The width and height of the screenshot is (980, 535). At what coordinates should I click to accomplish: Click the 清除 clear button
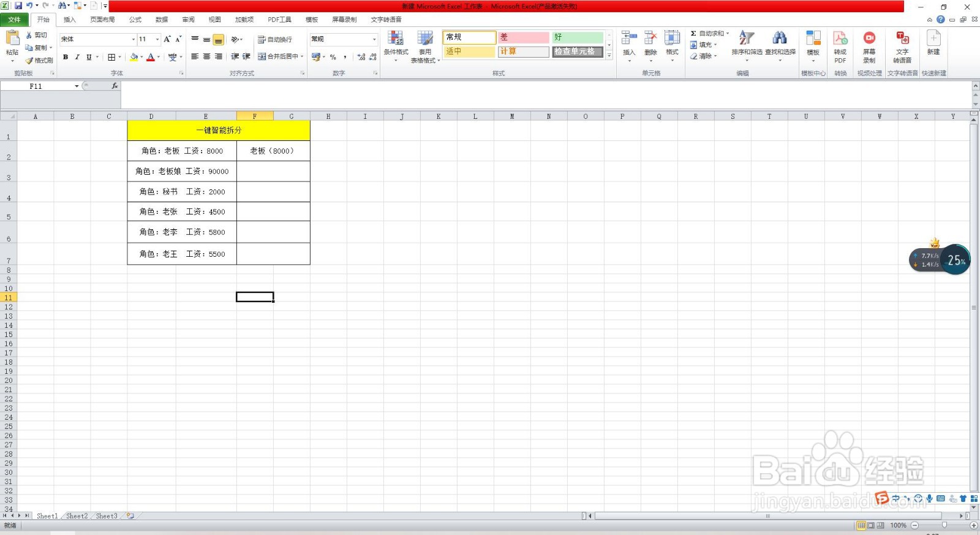click(x=703, y=56)
